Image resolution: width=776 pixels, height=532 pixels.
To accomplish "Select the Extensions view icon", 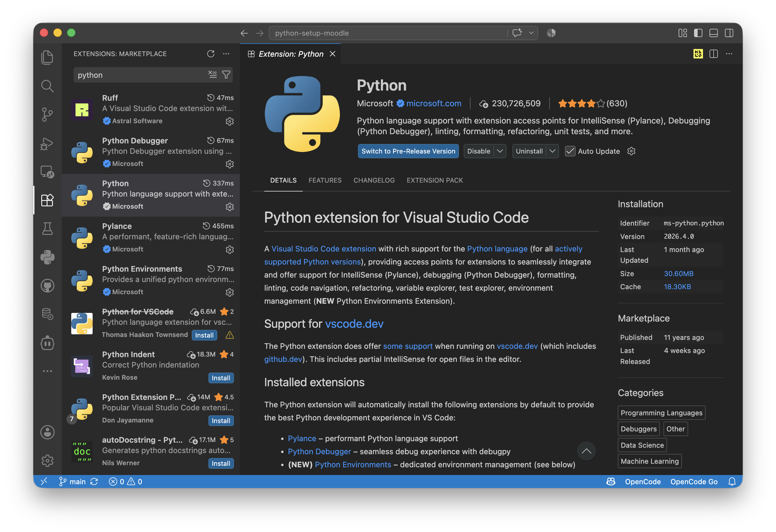I will 47,200.
